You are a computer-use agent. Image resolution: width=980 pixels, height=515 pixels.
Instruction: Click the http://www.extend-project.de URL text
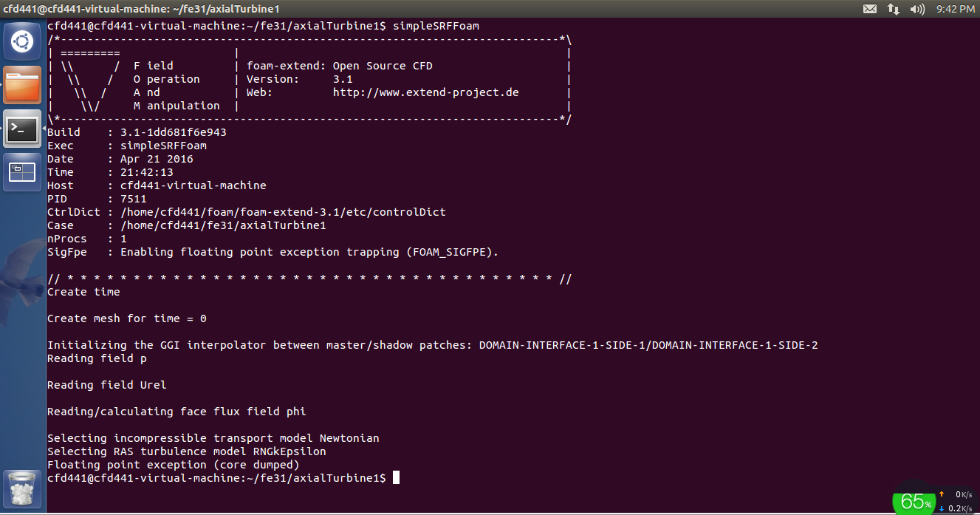point(425,92)
